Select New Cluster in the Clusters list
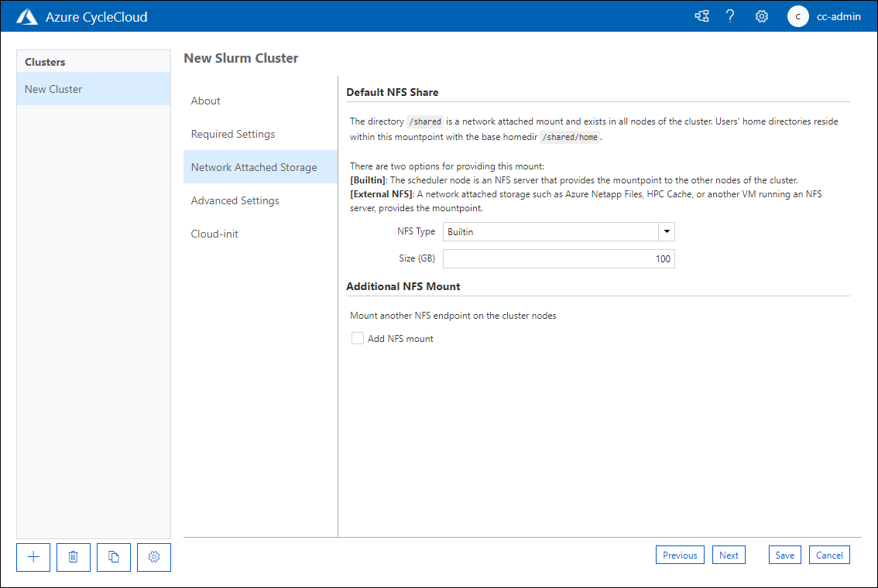878x588 pixels. coord(53,89)
